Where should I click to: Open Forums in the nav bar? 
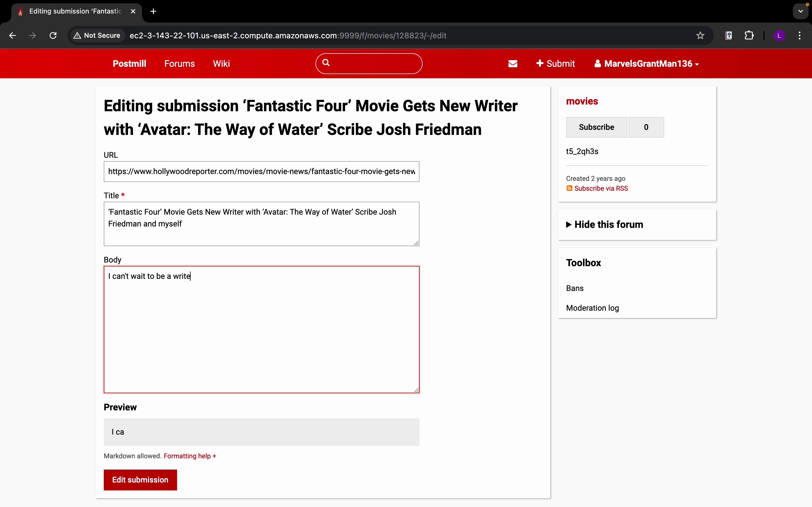tap(180, 64)
